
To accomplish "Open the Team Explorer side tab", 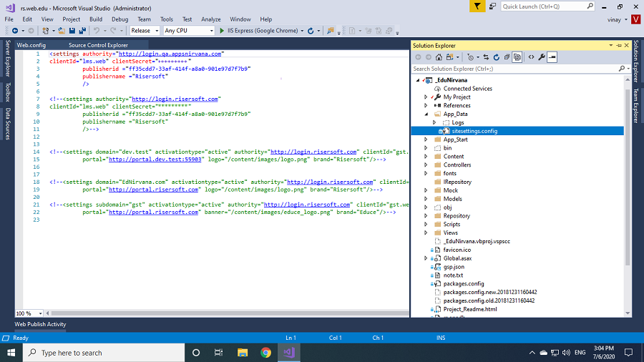I will tap(636, 106).
